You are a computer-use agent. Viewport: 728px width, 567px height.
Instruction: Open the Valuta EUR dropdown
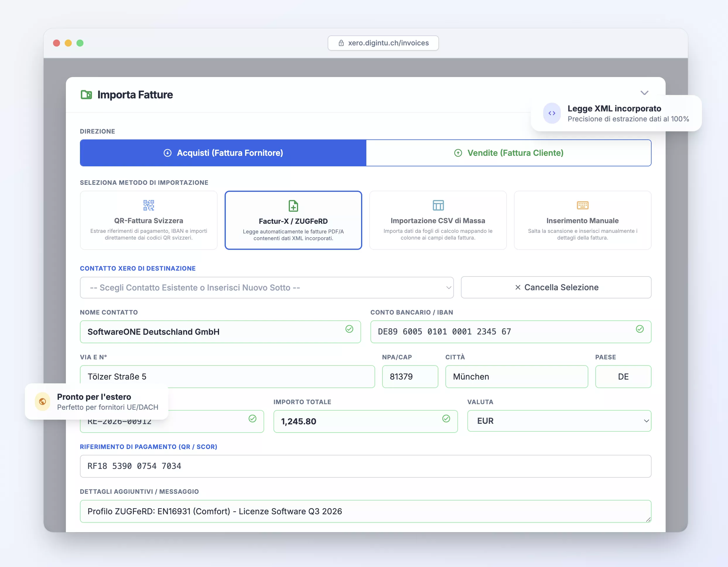[x=559, y=421]
